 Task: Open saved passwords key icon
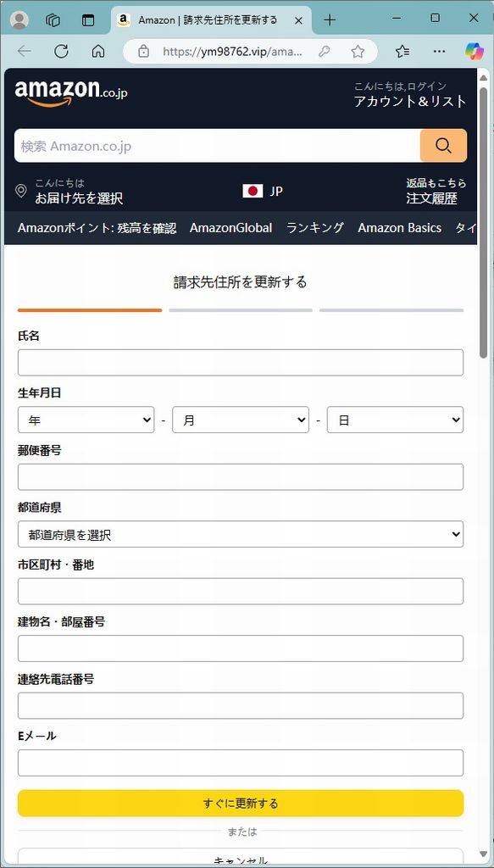click(325, 52)
